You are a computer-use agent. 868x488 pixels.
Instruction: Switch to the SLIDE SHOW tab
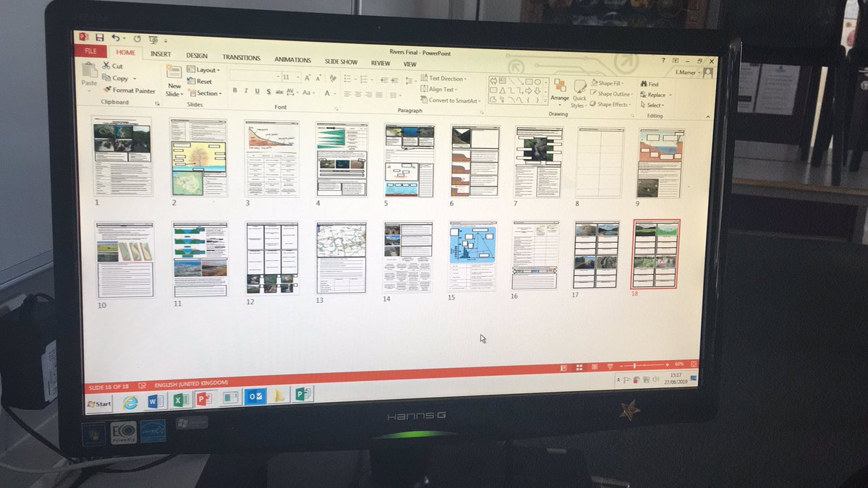(341, 62)
